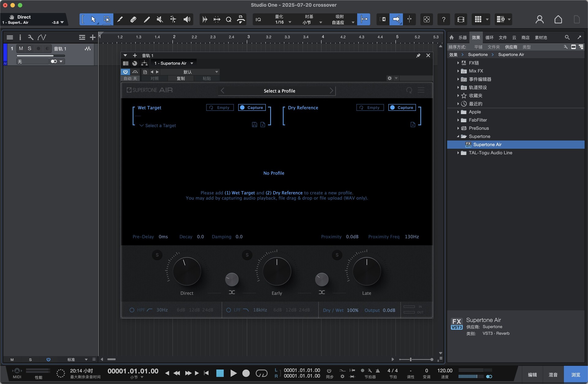Save the Wet Target file icon
Viewport: 588px width, 384px height.
click(x=254, y=124)
